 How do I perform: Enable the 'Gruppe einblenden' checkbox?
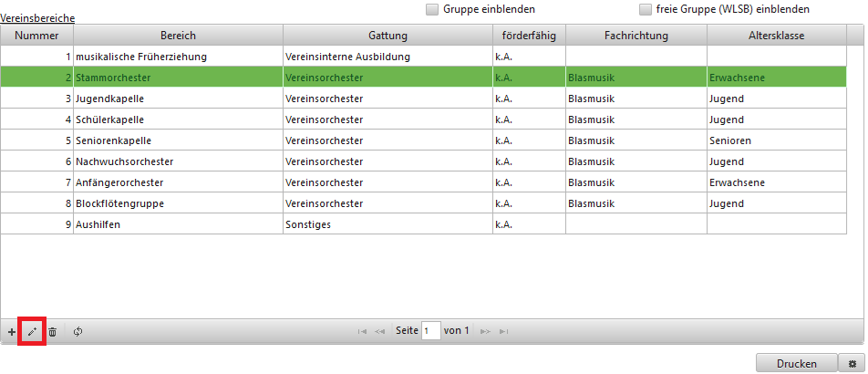tap(432, 9)
